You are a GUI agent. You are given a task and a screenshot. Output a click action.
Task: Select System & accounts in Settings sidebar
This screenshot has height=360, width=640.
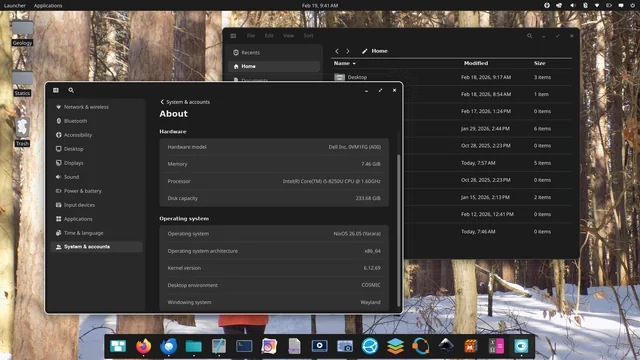point(97,247)
